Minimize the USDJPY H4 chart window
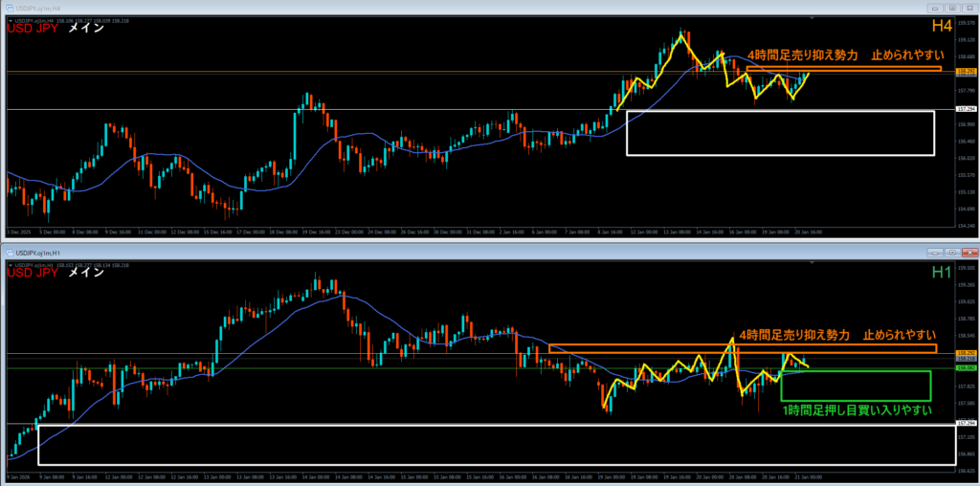The image size is (980, 486). pos(935,8)
